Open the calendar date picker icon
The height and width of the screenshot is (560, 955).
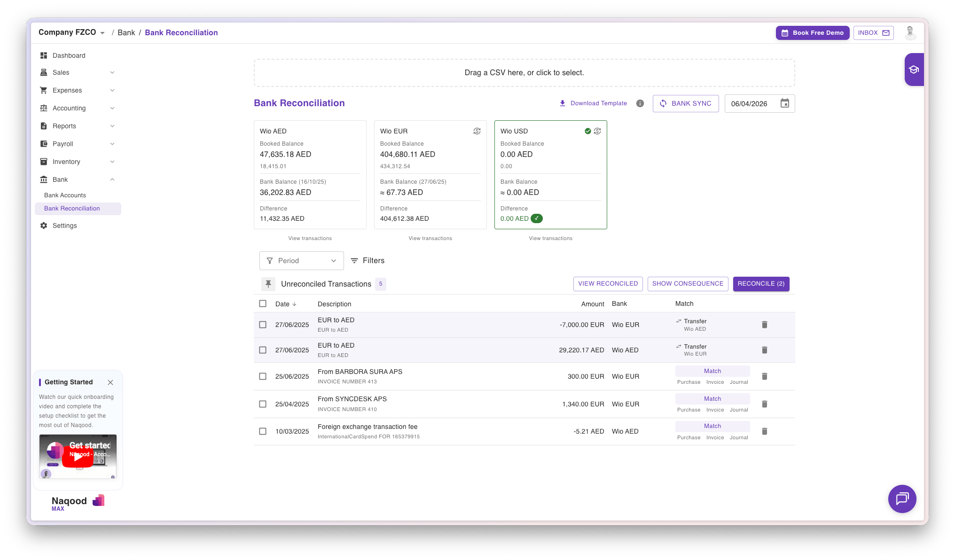[784, 103]
